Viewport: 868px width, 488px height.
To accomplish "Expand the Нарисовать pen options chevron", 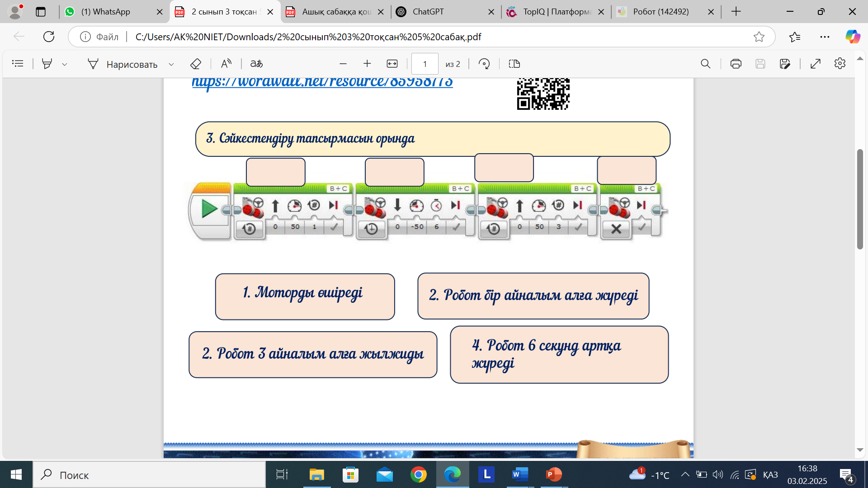I will pyautogui.click(x=171, y=64).
